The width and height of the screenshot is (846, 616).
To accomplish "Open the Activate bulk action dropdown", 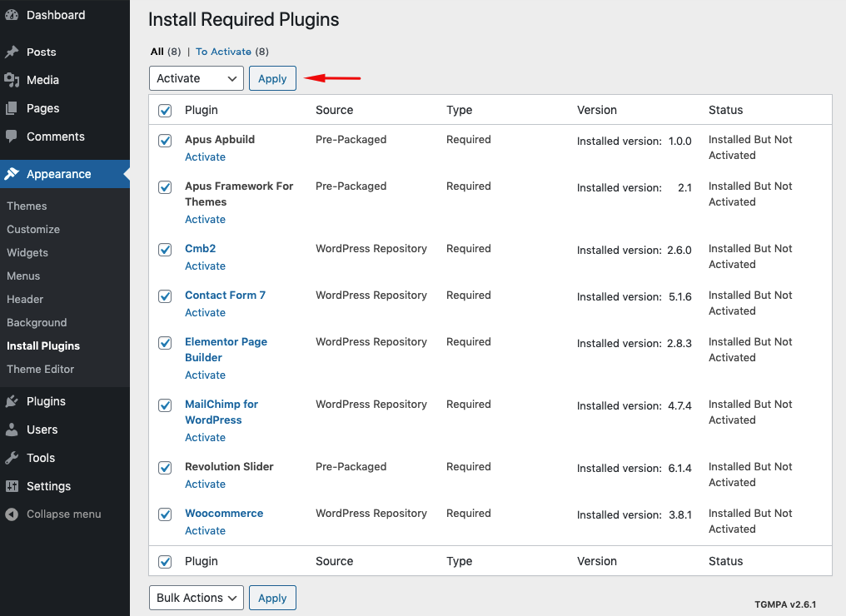I will point(197,78).
